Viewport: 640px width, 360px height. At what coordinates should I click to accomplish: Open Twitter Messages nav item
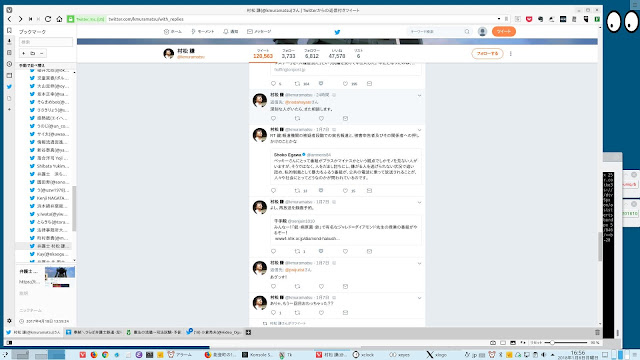tap(259, 31)
